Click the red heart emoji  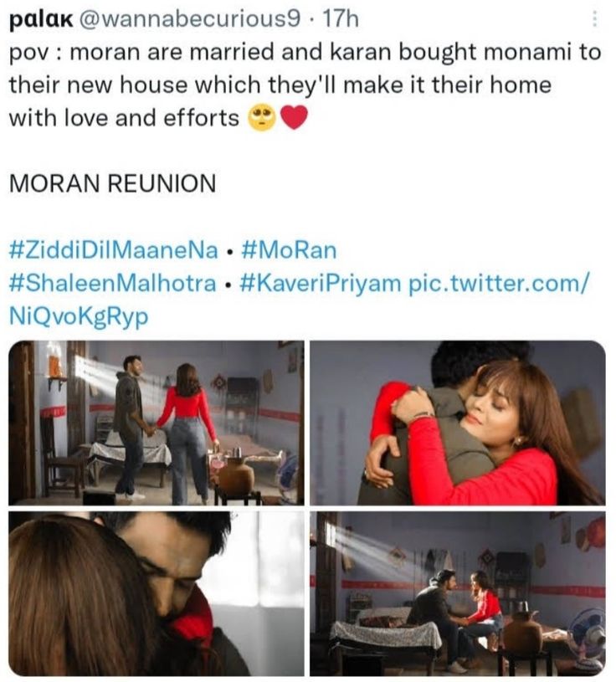point(295,118)
